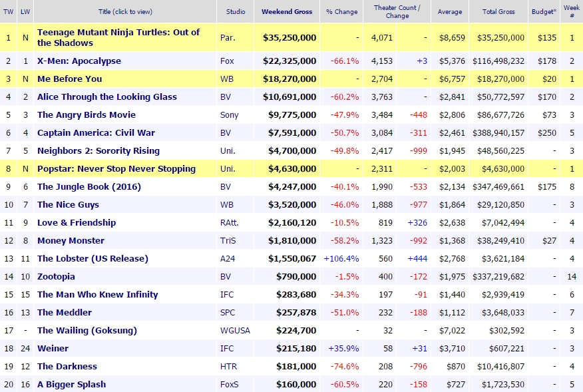Select Neighbors 2: Sorority Rising title
Image resolution: width=583 pixels, height=392 pixels.
98,150
